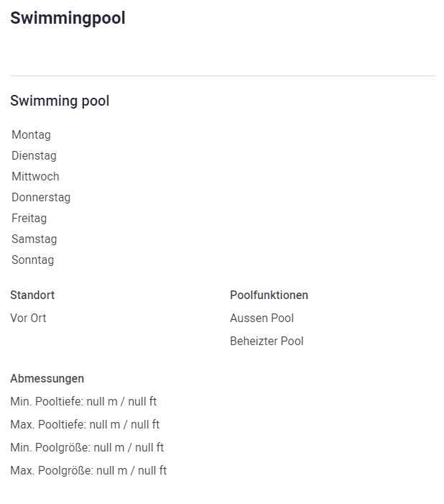Click the Poolfunktionen heading
Screen dimensions: 444x504
[x=269, y=295]
